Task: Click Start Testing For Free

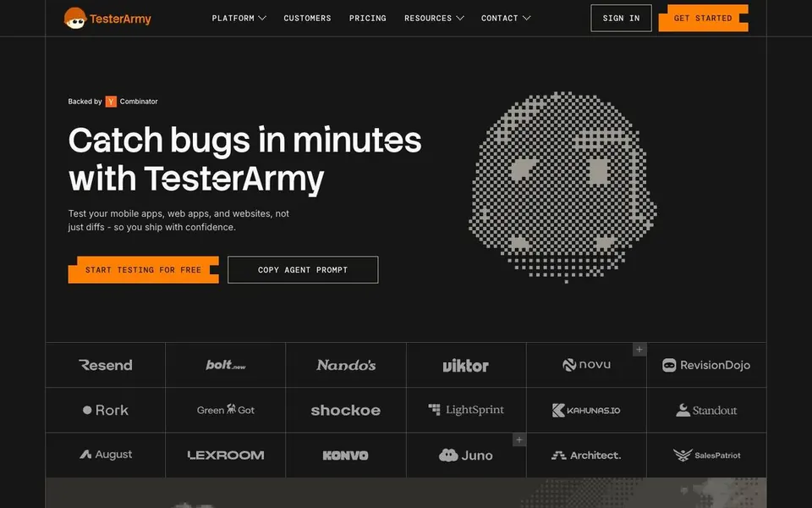Action: [144, 269]
